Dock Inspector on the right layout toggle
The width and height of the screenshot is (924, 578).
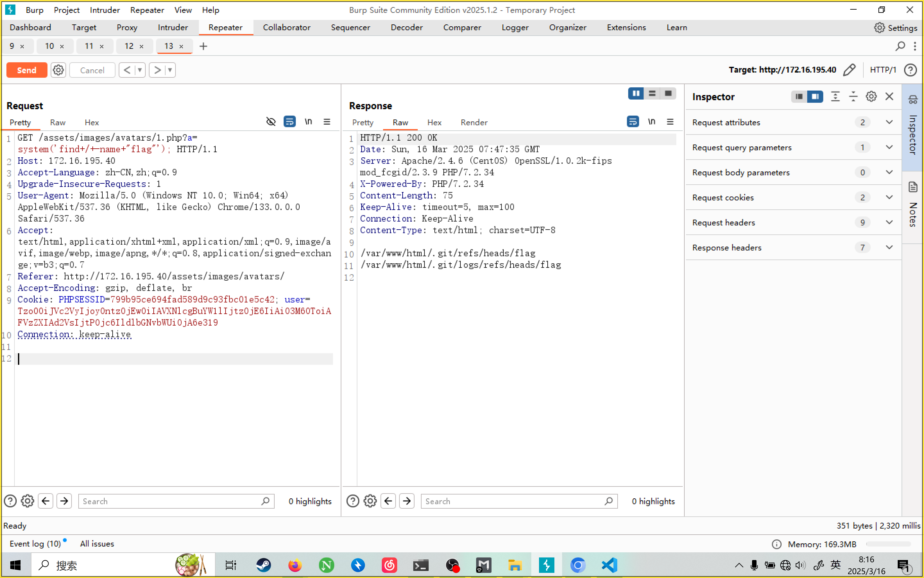tap(815, 96)
